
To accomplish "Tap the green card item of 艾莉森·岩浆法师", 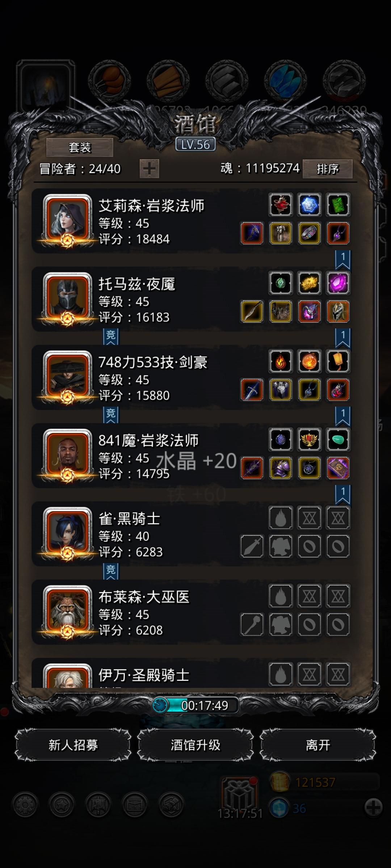I will (x=338, y=205).
